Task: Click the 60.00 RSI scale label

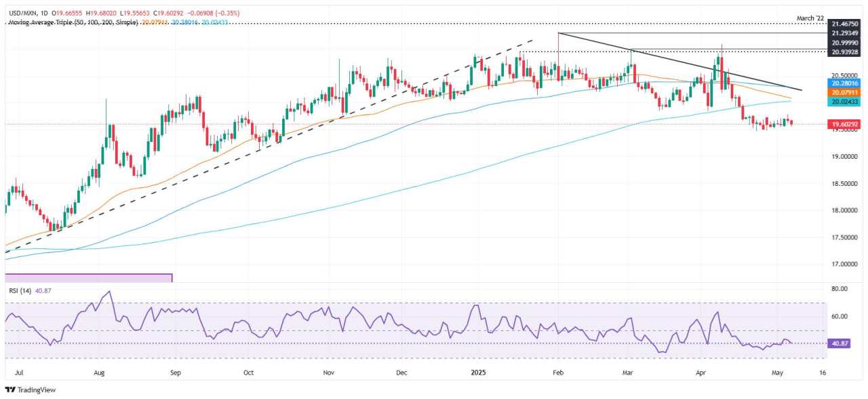Action: point(840,316)
